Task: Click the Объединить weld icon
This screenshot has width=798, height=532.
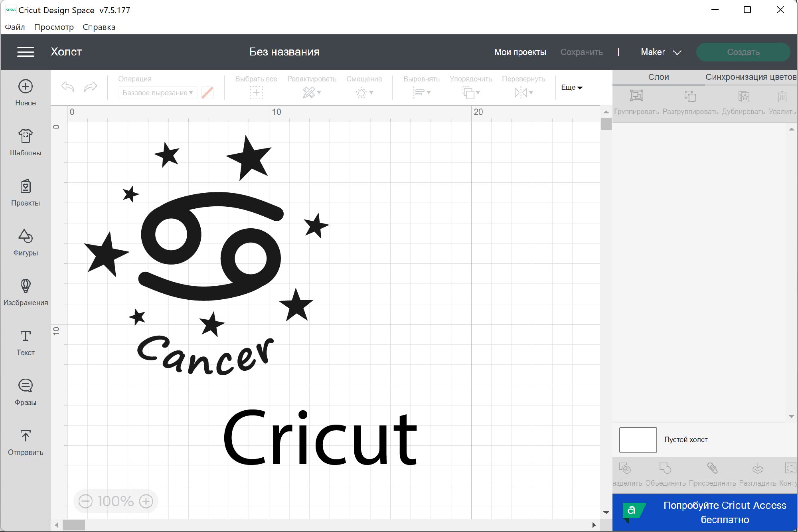Action: click(665, 468)
